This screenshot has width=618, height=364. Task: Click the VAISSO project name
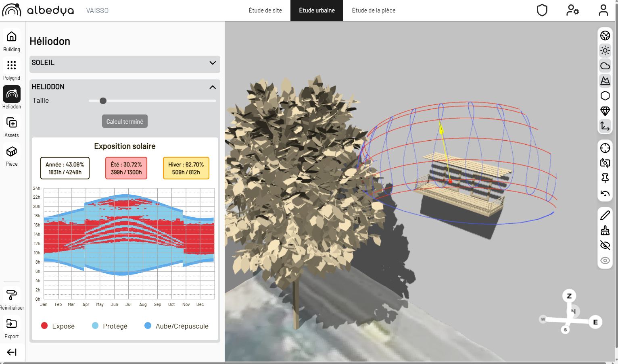tap(97, 10)
